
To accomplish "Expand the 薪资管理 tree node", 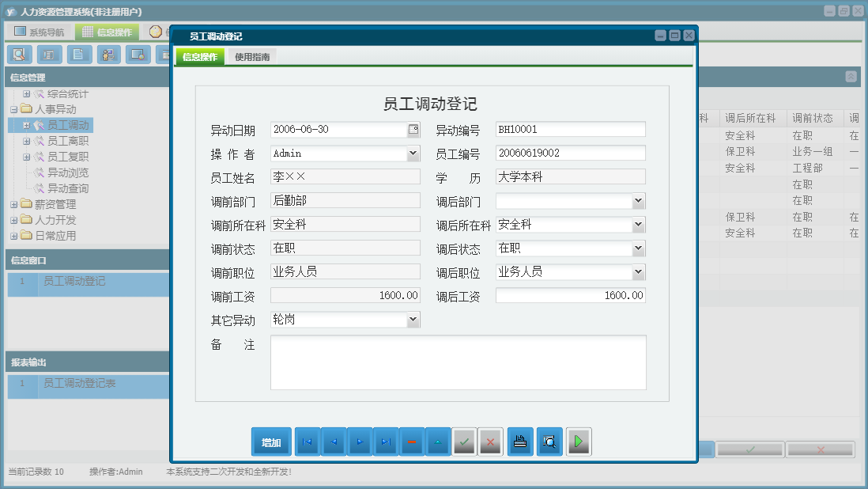I will click(x=14, y=204).
